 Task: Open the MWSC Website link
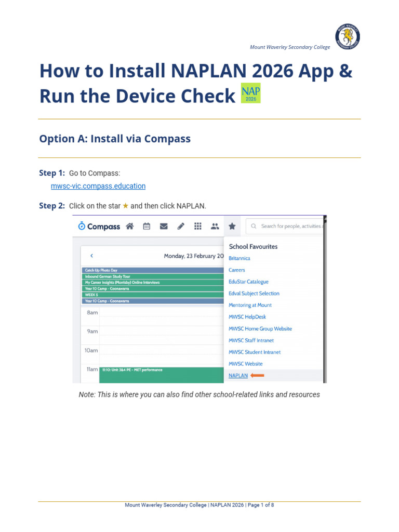tap(245, 364)
